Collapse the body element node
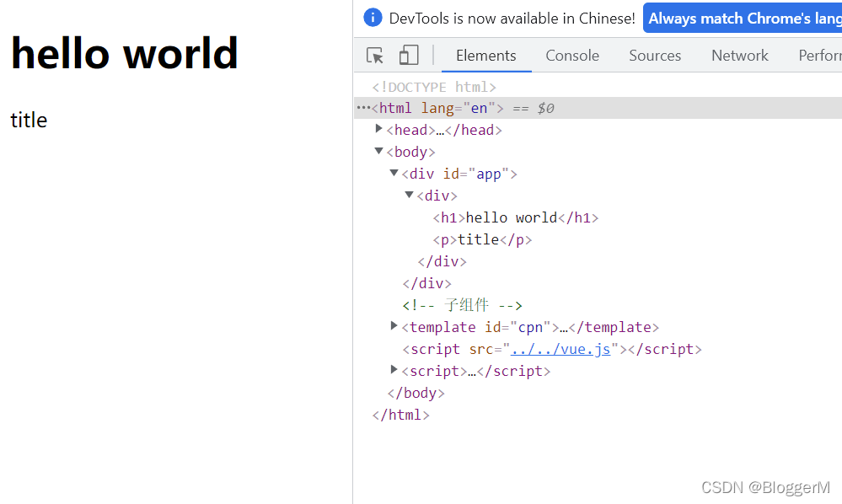842x504 pixels. 378,151
